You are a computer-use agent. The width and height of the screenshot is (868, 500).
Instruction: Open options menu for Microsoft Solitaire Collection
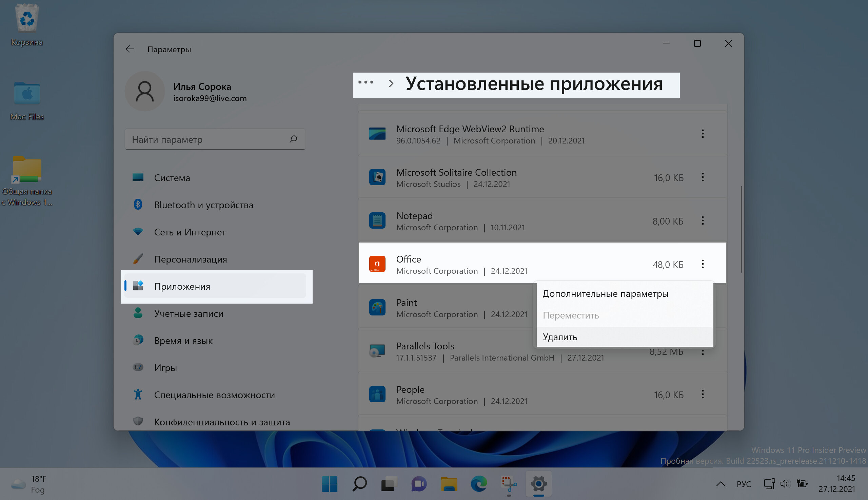pos(703,177)
